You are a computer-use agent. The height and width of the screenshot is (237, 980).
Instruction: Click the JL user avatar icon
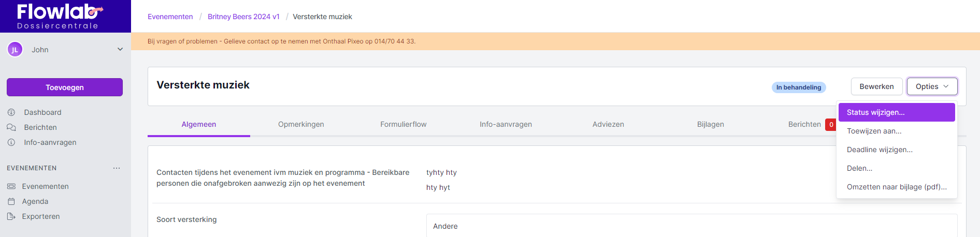pyautogui.click(x=15, y=50)
